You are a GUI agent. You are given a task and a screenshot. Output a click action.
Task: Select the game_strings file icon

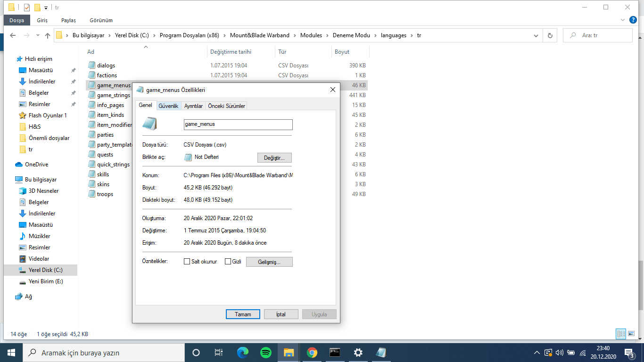pos(92,95)
